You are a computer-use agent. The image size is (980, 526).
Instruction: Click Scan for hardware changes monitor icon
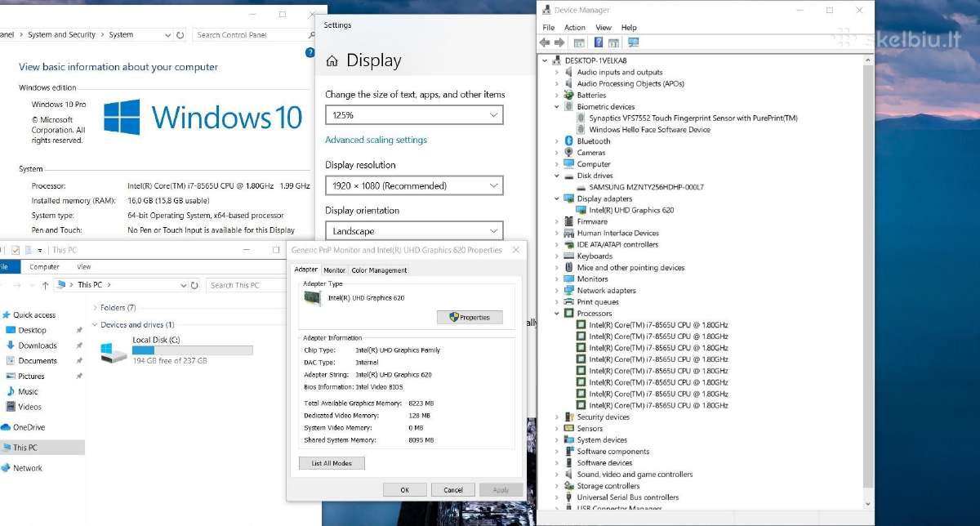pos(633,42)
